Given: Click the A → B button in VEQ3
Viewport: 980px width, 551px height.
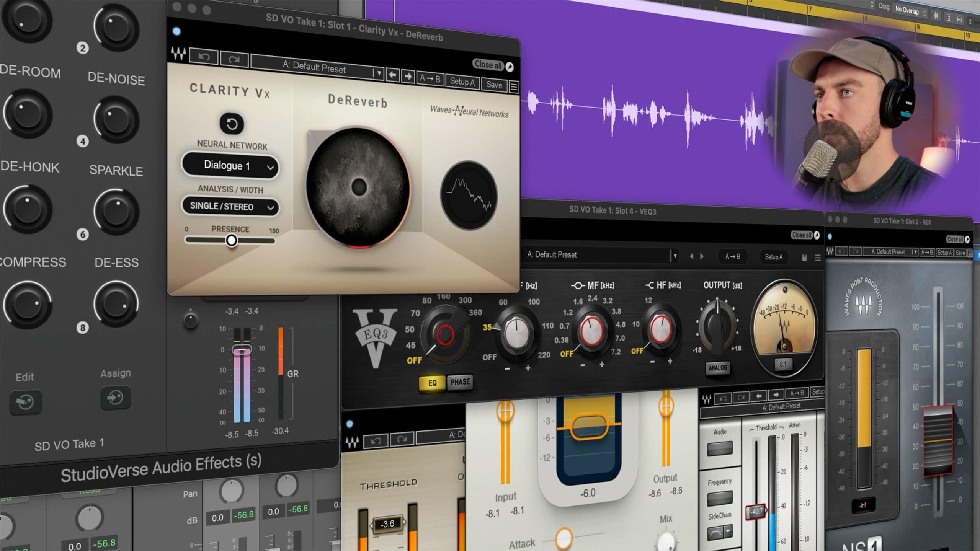Looking at the screenshot, I should pos(732,257).
